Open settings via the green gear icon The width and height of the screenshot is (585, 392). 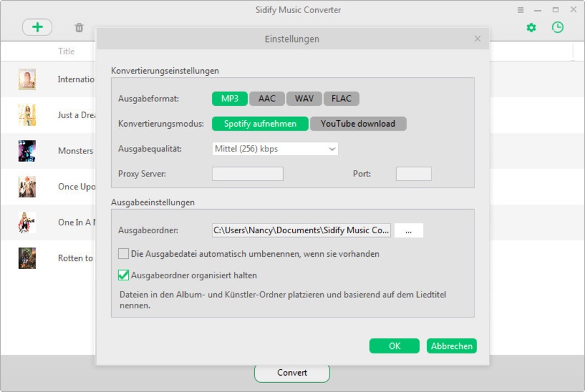click(531, 27)
